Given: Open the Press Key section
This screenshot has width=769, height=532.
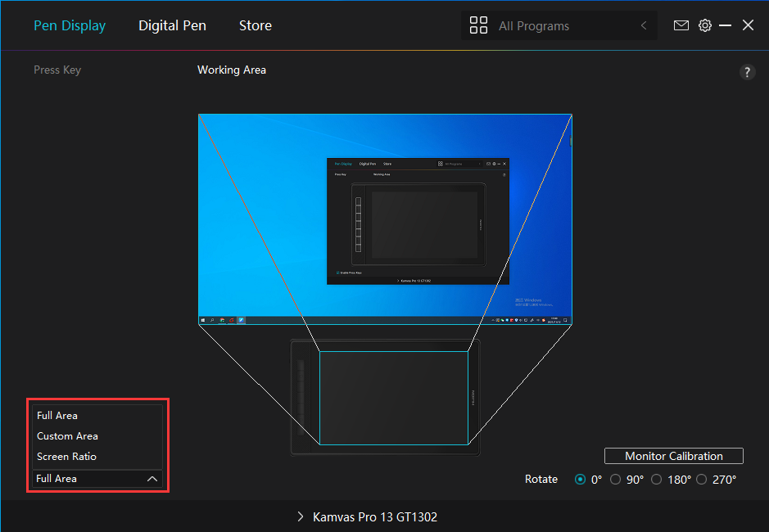Looking at the screenshot, I should 57,70.
